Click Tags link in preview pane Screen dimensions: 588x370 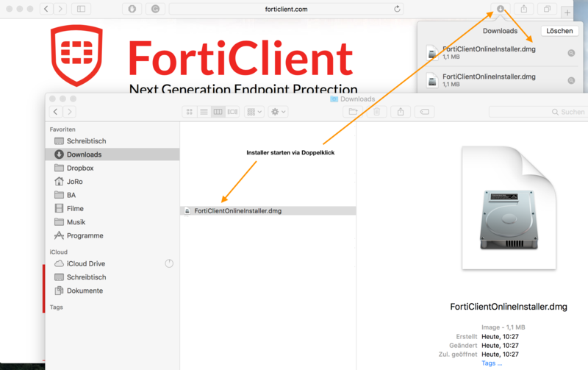coord(492,363)
